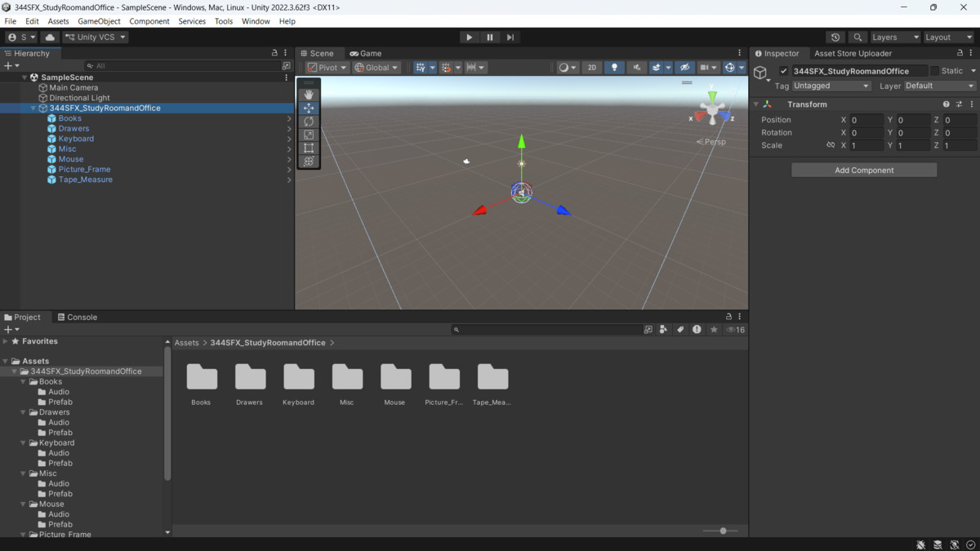Open Transform component help icon

tap(947, 104)
